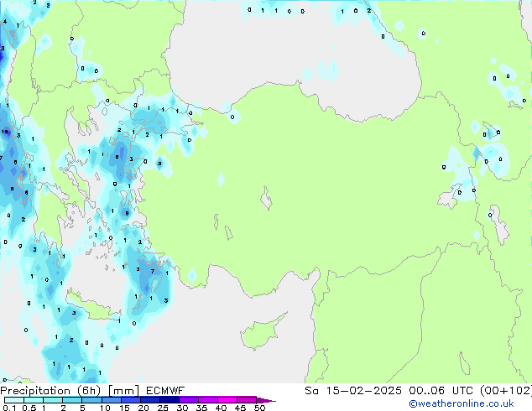532x411 pixels.
Task: Click the 0.1–0.5 mm legend color swatch
Action: pos(14,400)
